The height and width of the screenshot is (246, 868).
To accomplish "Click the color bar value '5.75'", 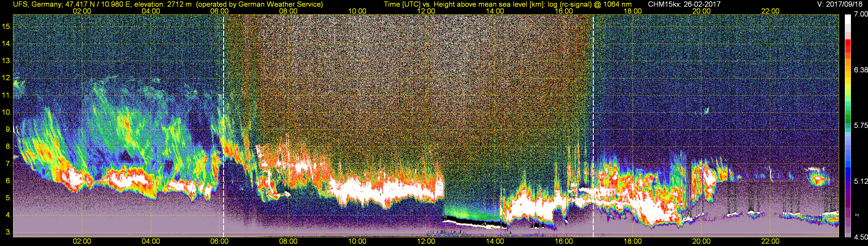I will coord(860,125).
